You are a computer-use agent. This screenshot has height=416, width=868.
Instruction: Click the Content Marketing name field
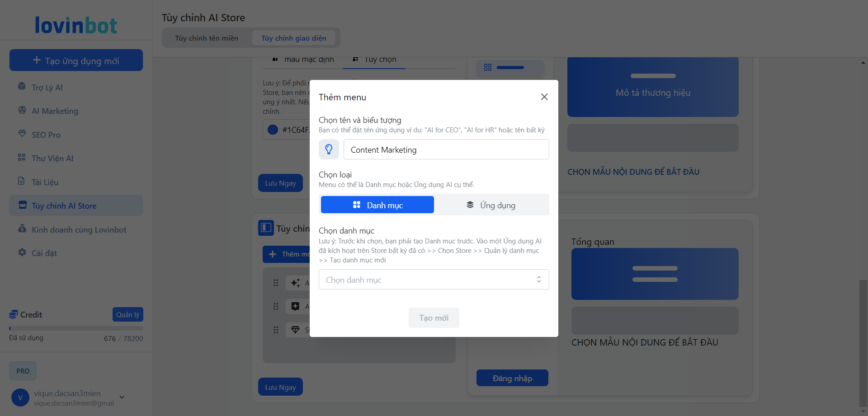pyautogui.click(x=446, y=150)
